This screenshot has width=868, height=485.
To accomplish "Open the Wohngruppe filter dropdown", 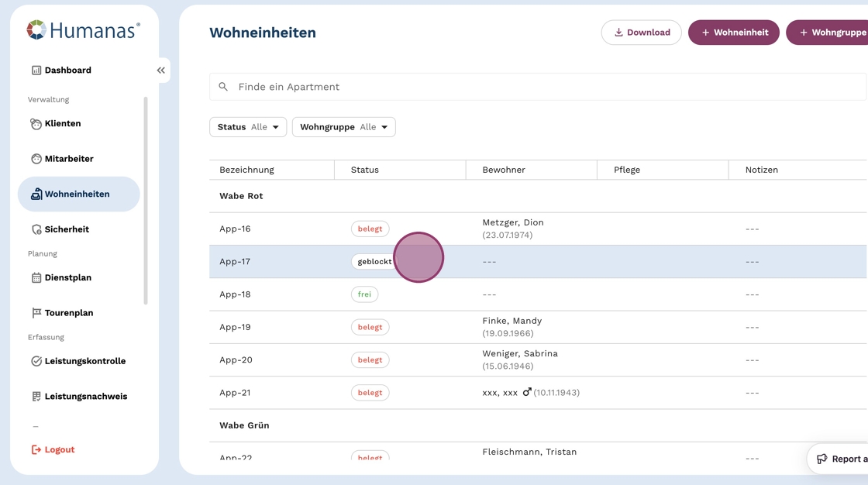I will [x=343, y=127].
